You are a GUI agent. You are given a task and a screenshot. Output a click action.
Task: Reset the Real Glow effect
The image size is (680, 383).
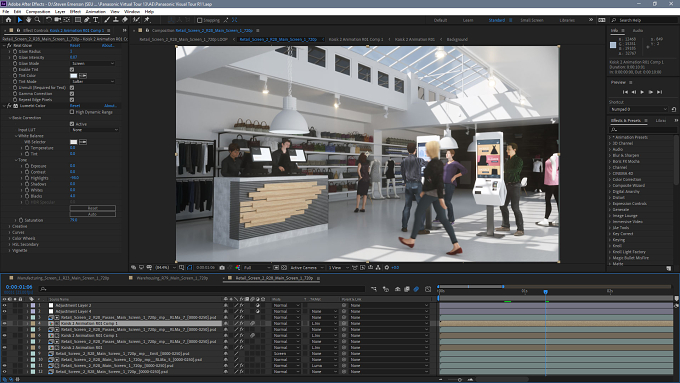(75, 45)
